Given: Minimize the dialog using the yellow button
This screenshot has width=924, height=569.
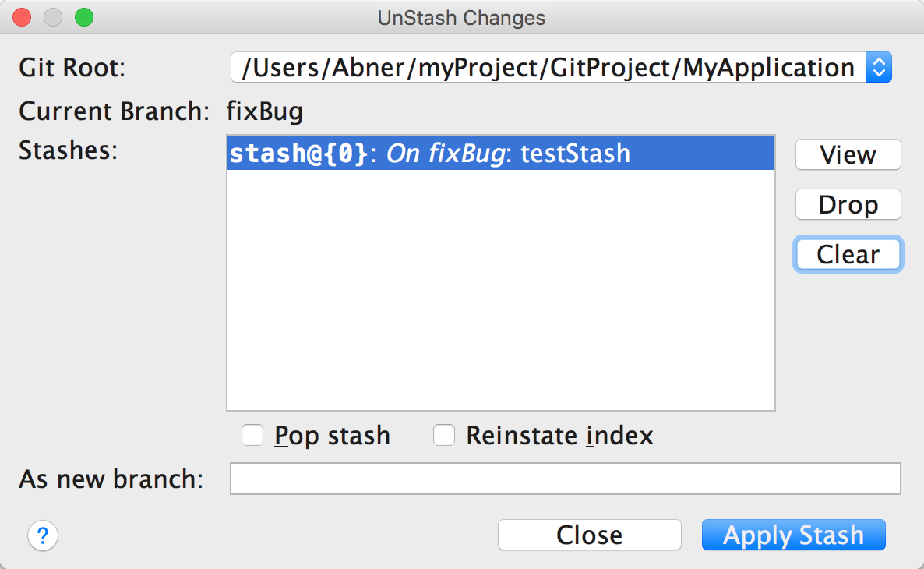Looking at the screenshot, I should coord(53,17).
